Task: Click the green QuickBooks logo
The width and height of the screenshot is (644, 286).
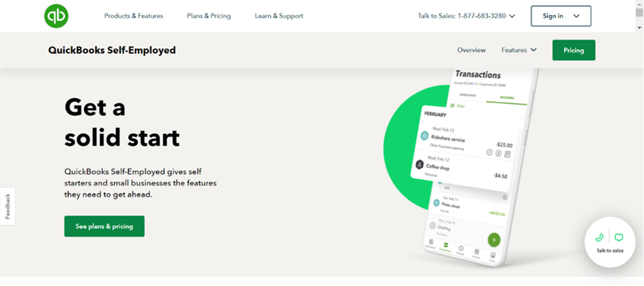Action: [x=56, y=16]
